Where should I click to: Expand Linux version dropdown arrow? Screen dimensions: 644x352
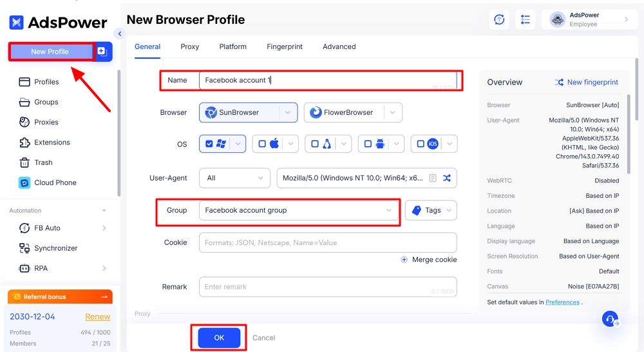(344, 144)
